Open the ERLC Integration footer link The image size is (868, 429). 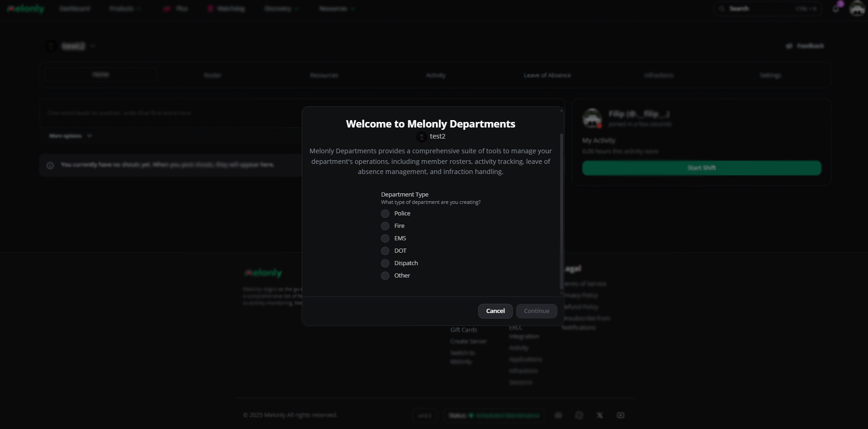[x=524, y=332]
